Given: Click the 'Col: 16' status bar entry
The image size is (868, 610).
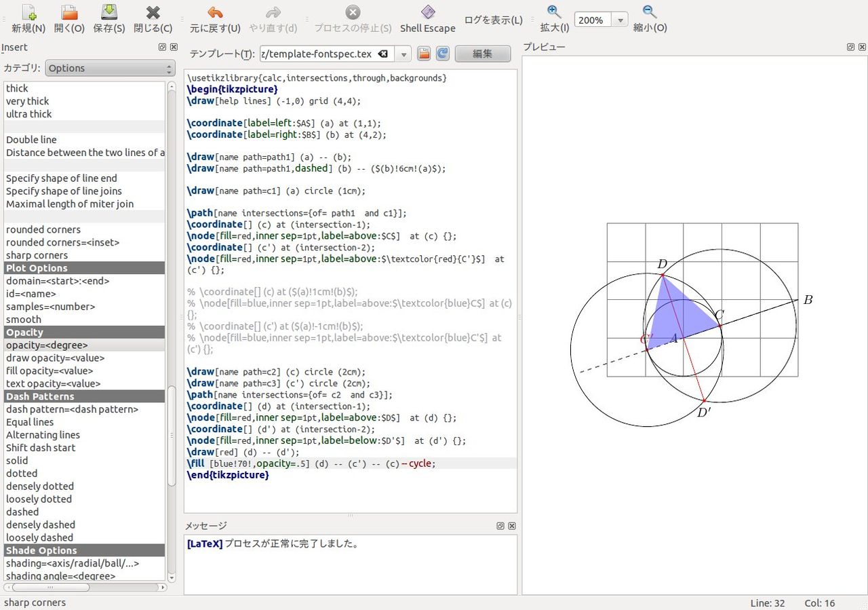Looking at the screenshot, I should 820,603.
